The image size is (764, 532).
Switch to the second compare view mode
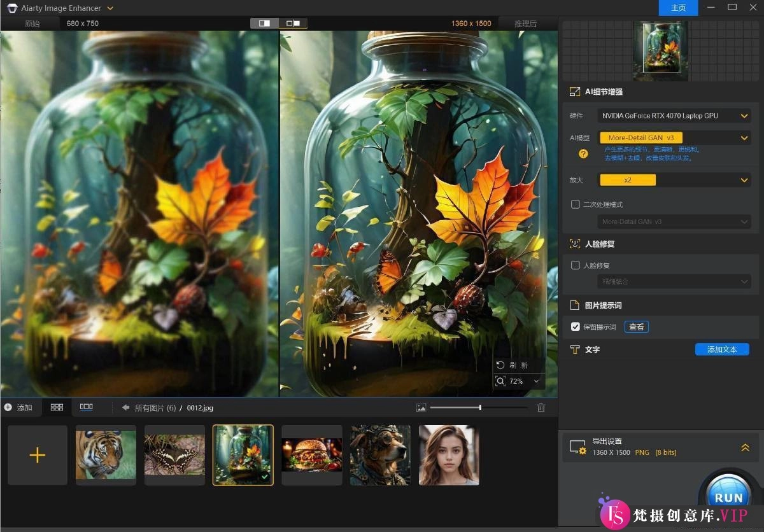click(294, 24)
